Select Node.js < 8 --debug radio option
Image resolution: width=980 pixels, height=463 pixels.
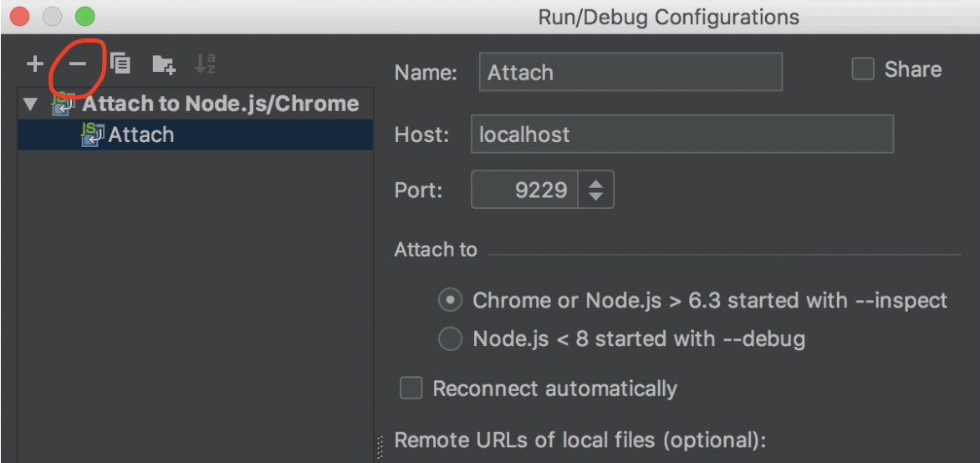tap(450, 339)
